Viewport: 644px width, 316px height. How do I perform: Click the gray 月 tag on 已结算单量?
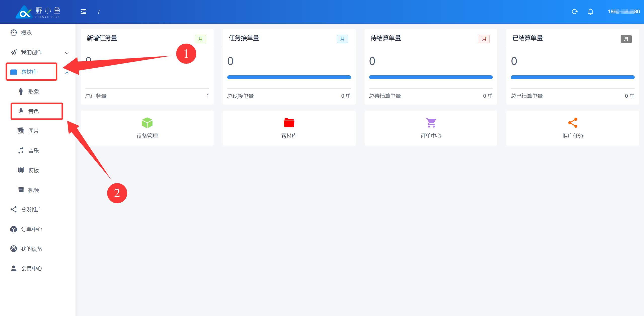point(626,39)
